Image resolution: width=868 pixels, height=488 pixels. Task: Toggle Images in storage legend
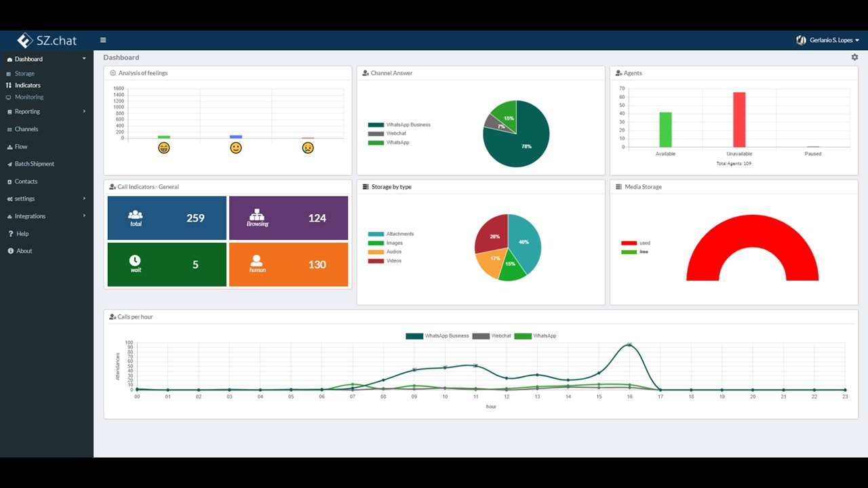click(x=385, y=243)
